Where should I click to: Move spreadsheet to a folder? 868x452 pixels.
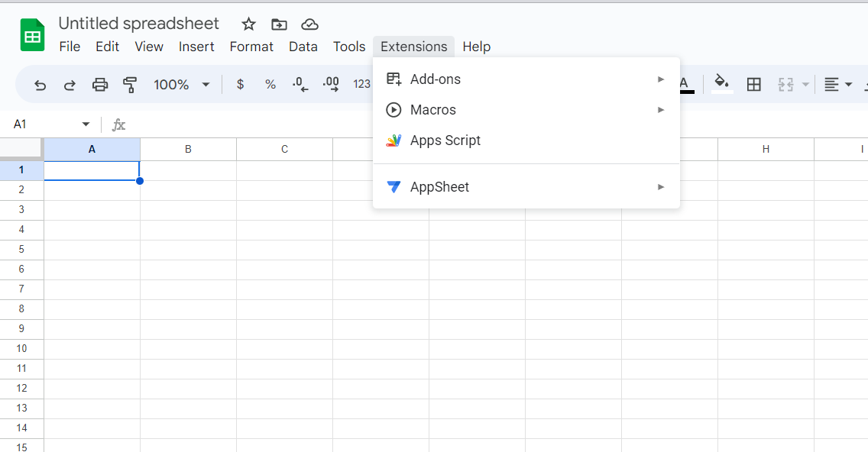(x=279, y=24)
